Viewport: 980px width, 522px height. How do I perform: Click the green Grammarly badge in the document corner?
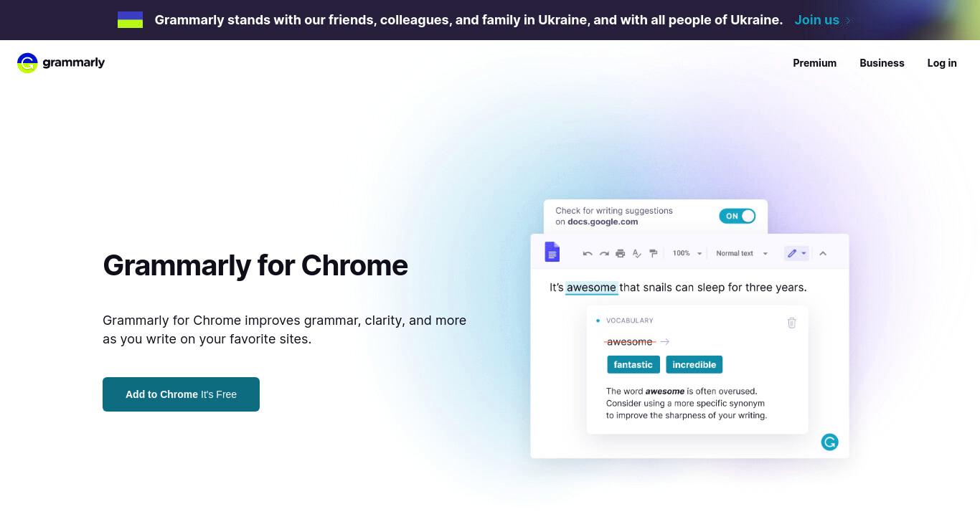point(829,442)
